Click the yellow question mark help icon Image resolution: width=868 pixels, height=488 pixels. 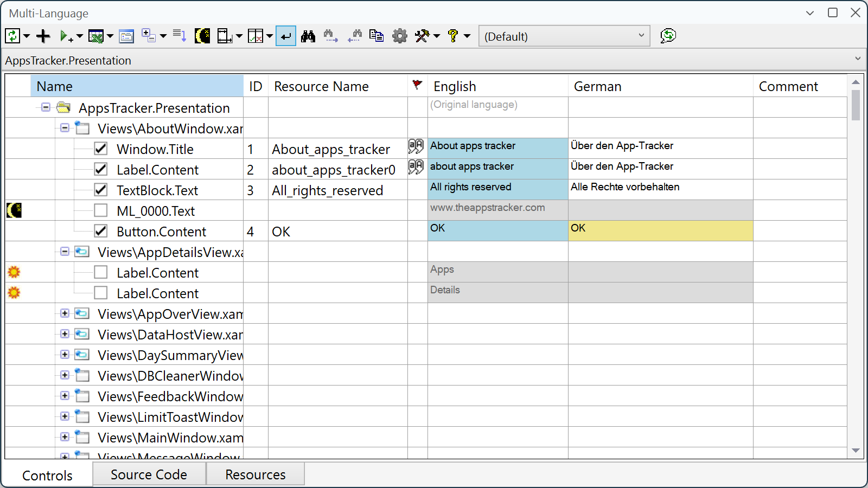tap(453, 36)
